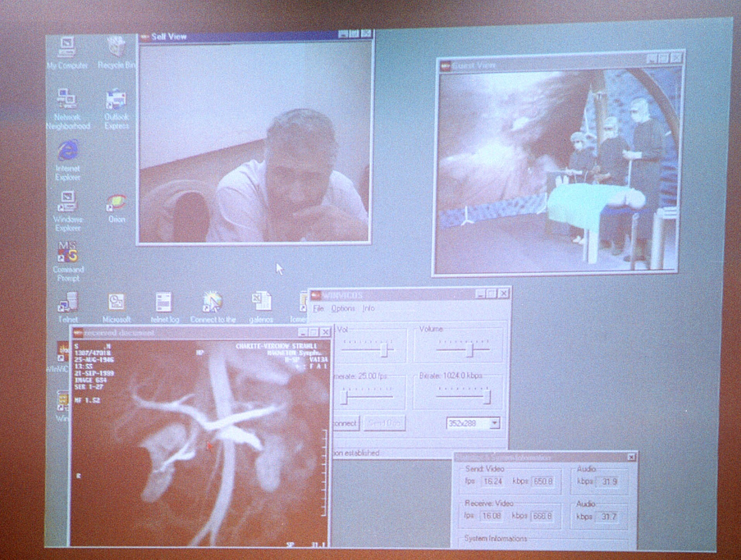
Task: Click the Receive Video fps value 16.08
Action: coord(492,516)
